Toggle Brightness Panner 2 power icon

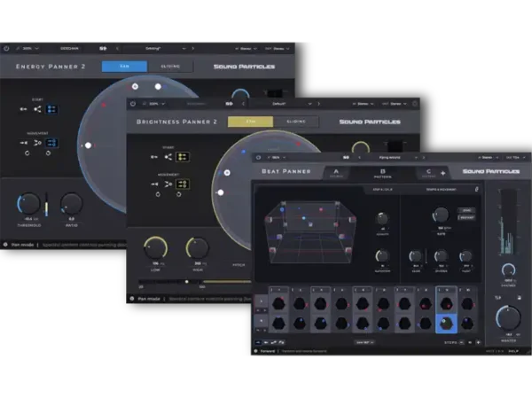pyautogui.click(x=133, y=104)
